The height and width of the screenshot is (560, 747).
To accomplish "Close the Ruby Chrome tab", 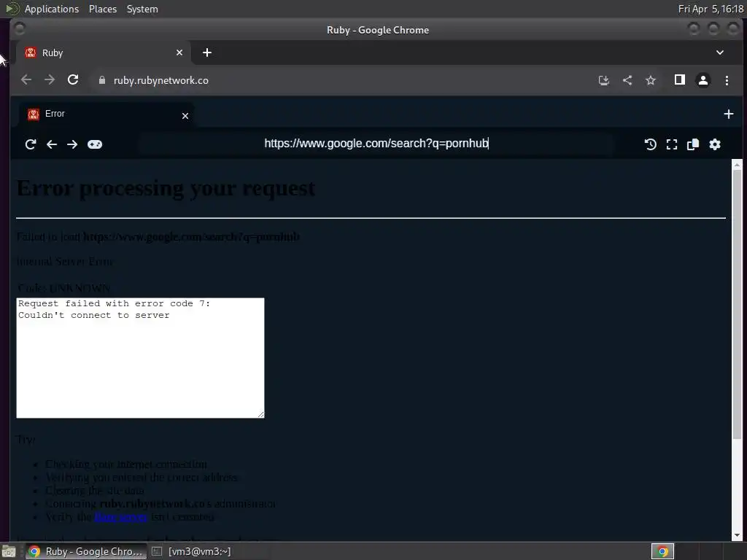I will click(179, 52).
